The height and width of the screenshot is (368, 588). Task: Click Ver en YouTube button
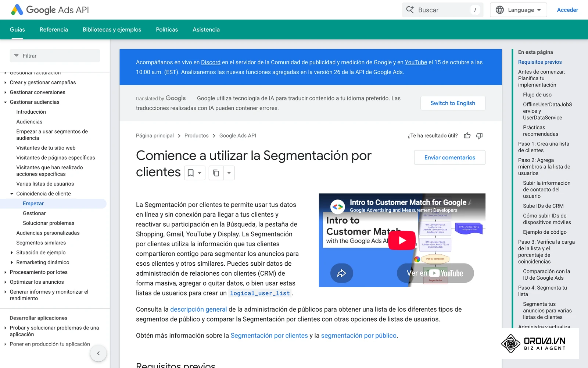[435, 273]
